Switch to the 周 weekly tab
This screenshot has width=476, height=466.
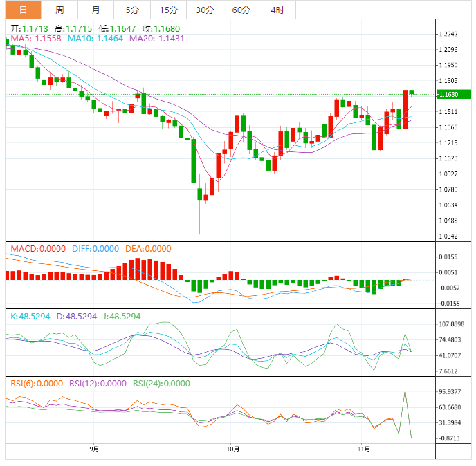[59, 10]
